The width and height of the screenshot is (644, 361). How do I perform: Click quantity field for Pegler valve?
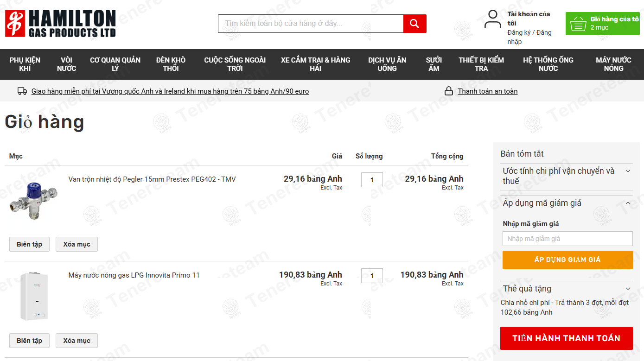372,180
